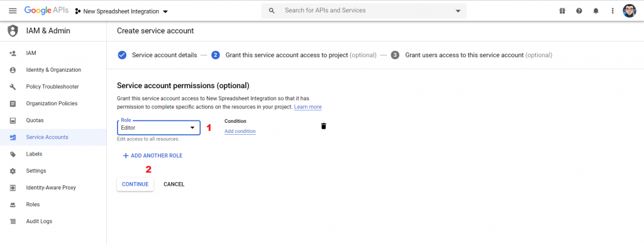Open the hamburger navigation menu
Image resolution: width=644 pixels, height=245 pixels.
click(x=13, y=11)
